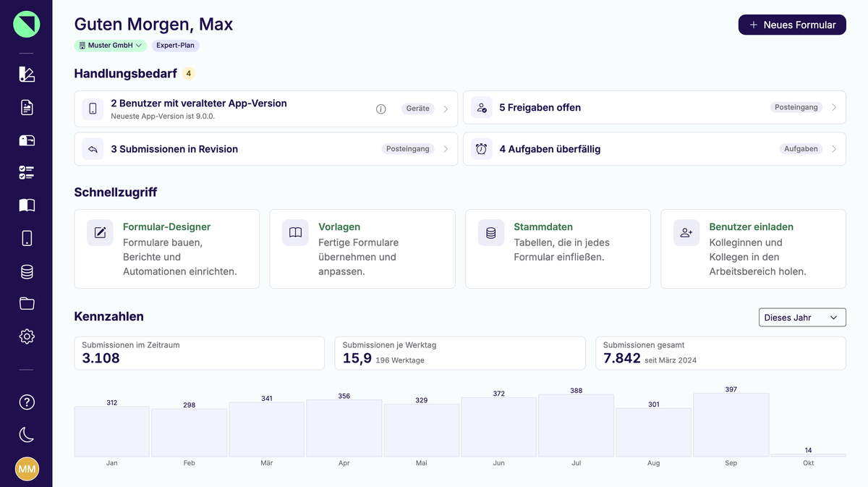Viewport: 868px width, 487px height.
Task: Toggle dark mode with the moon icon
Action: pyautogui.click(x=27, y=434)
